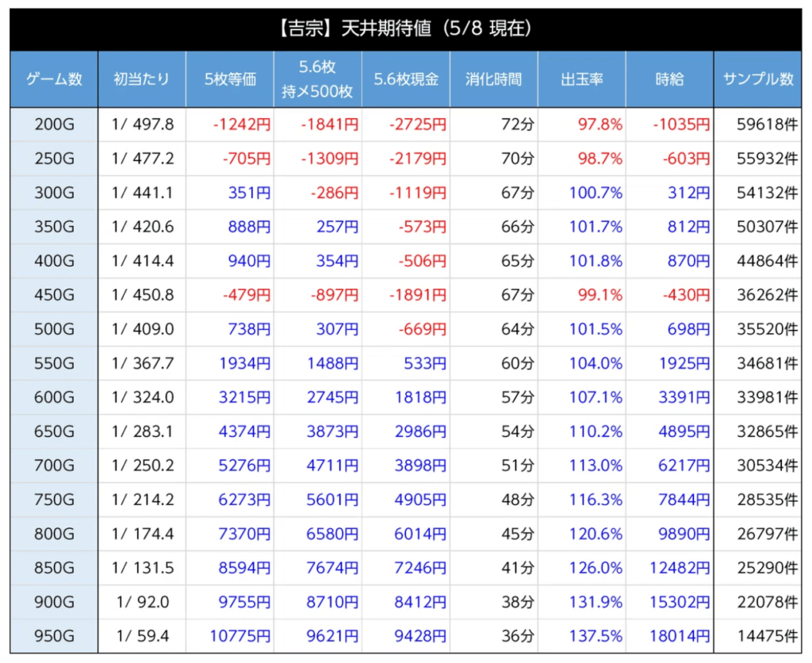Click the 1/ 420.6 first-hit value
The height and width of the screenshot is (663, 812).
coord(143,227)
